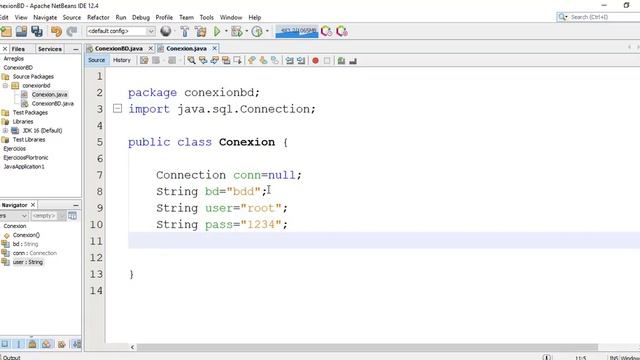The image size is (640, 360).
Task: Start macro recording with red circle icon
Action: 315,60
